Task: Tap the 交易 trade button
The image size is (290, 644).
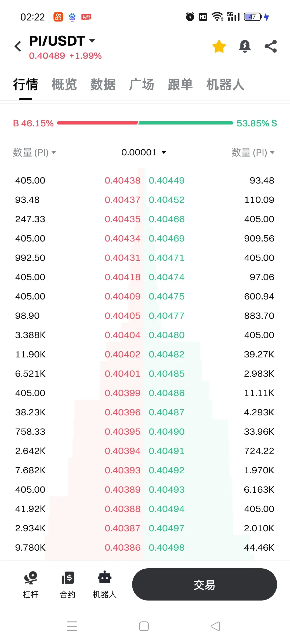Action: [x=204, y=584]
